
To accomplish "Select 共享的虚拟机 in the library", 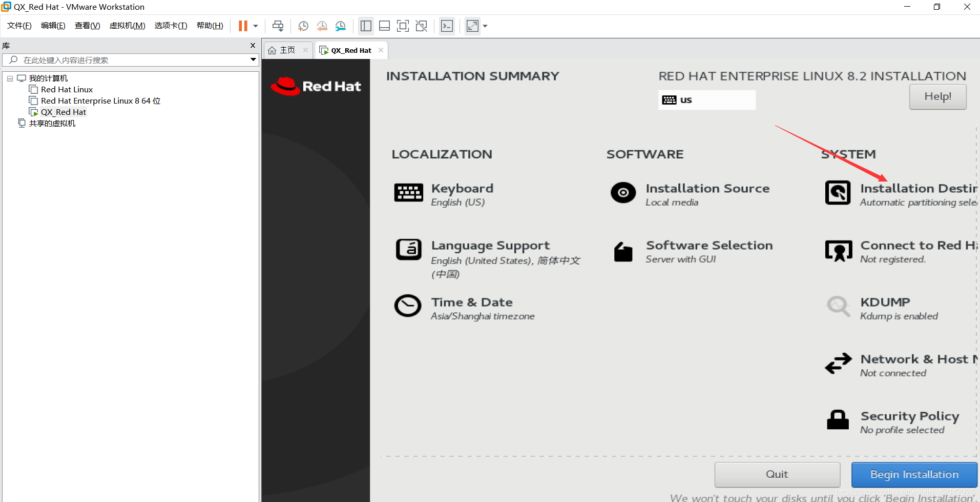I will [x=52, y=124].
